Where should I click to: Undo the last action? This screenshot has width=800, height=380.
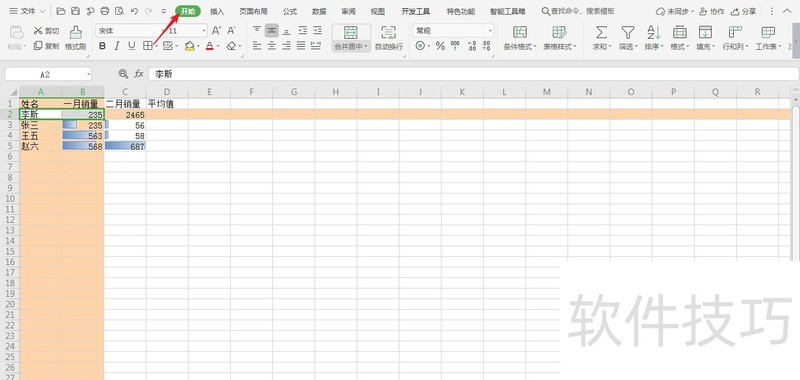(134, 11)
